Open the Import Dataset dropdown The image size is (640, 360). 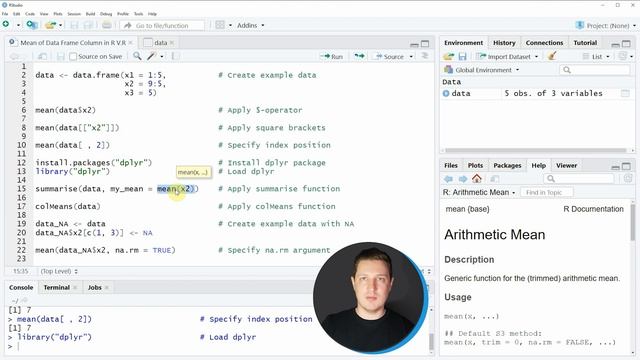click(508, 56)
